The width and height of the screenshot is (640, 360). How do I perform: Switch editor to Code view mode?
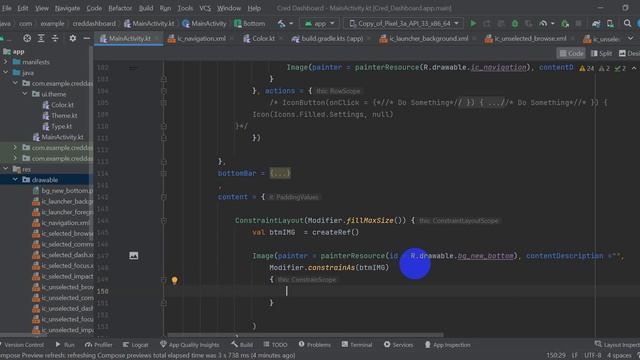pyautogui.click(x=571, y=53)
